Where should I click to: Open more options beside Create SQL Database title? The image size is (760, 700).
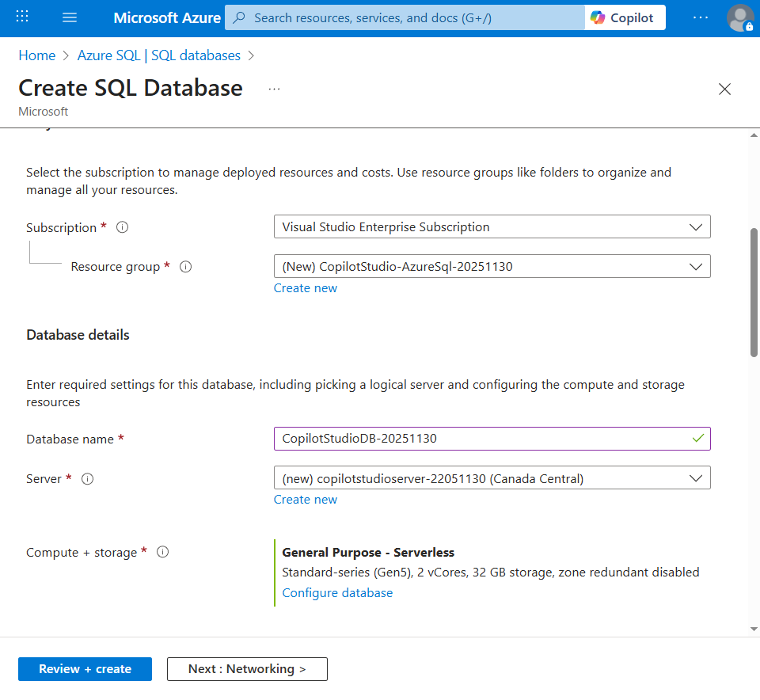click(274, 89)
